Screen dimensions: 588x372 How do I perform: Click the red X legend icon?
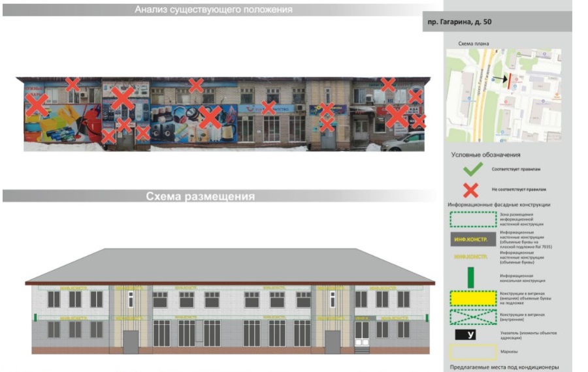[x=470, y=191]
